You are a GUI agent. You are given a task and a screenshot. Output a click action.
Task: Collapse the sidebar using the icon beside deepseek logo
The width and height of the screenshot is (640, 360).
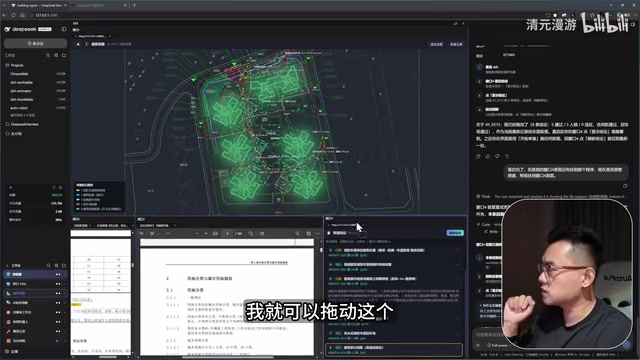[64, 29]
